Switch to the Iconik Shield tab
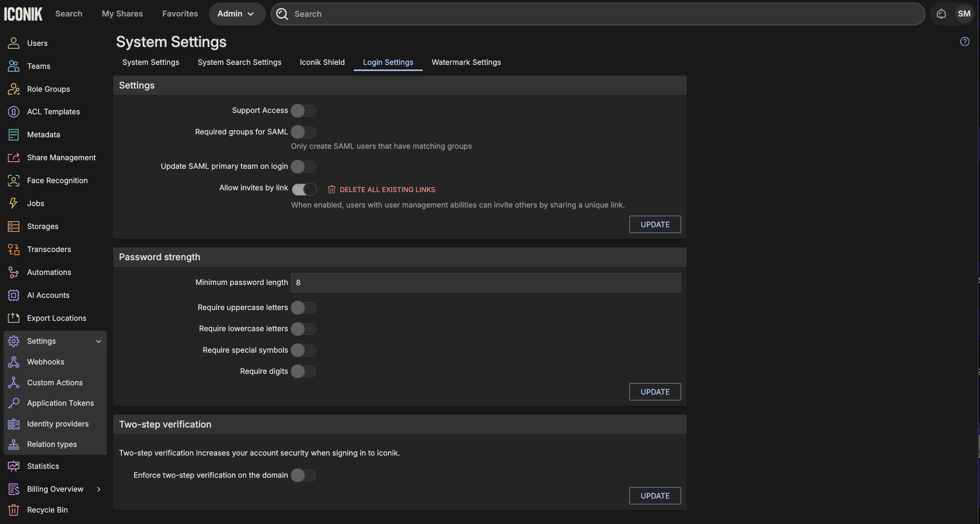The image size is (980, 524). [x=322, y=62]
